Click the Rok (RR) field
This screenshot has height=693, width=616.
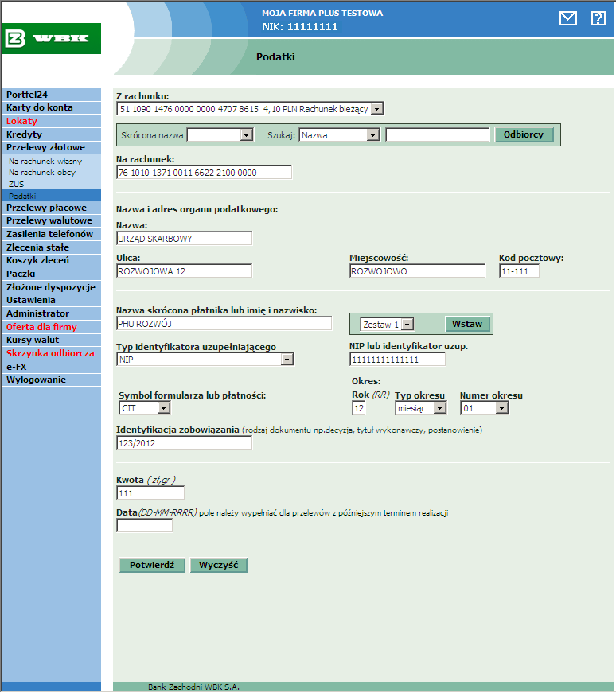pos(359,408)
